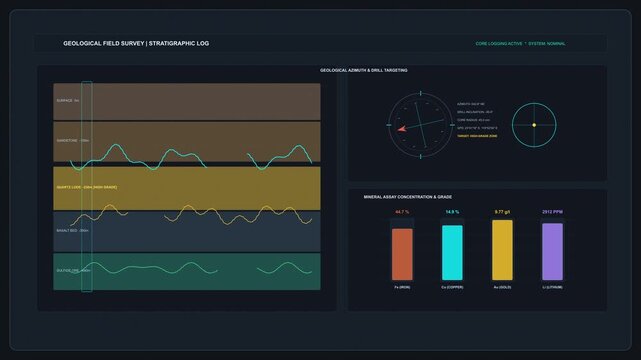Screen dimensions: 641x360
Task: Click the 'Cu (COPPER)' label
Action: [452, 287]
